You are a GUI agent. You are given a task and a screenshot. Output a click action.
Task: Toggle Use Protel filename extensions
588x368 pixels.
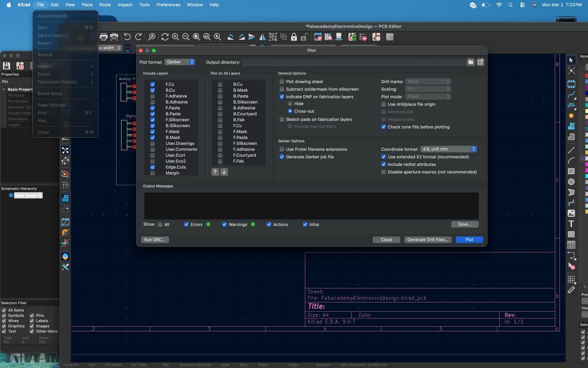[x=282, y=149]
